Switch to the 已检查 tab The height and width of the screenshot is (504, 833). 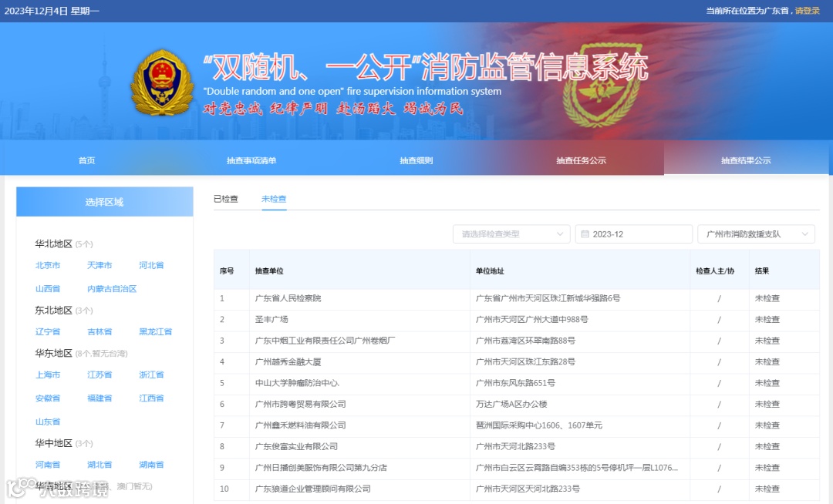[x=226, y=199]
